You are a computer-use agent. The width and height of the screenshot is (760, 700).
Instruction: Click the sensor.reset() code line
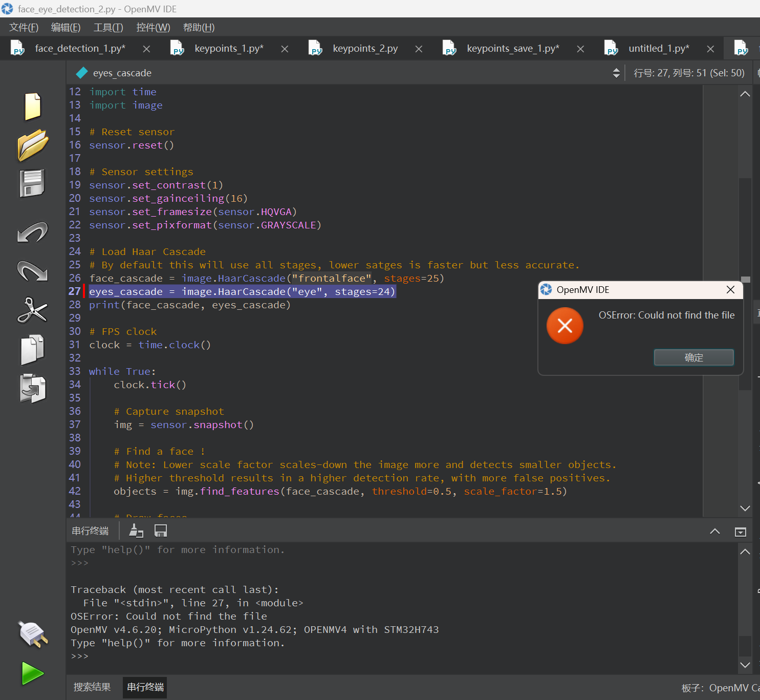tap(132, 145)
